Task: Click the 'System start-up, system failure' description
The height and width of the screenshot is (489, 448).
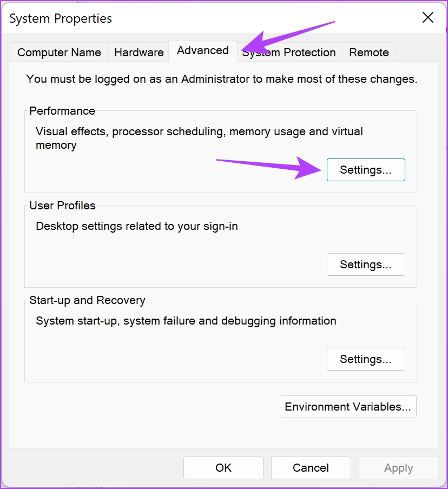Action: [x=186, y=321]
